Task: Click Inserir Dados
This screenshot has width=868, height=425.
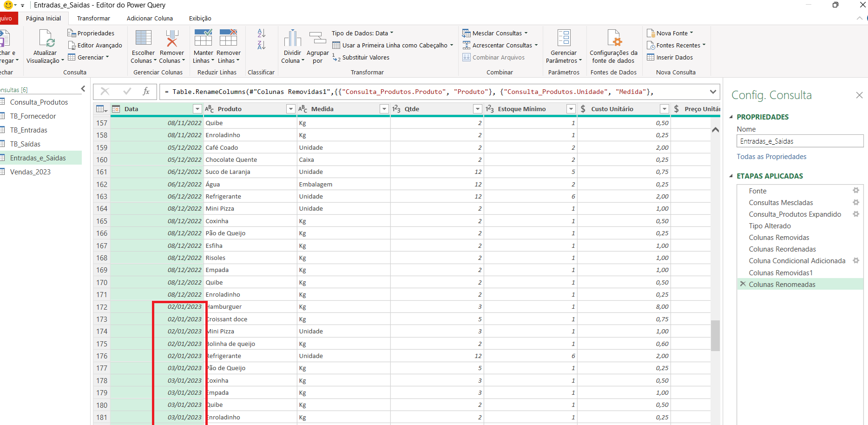Action: coord(670,57)
